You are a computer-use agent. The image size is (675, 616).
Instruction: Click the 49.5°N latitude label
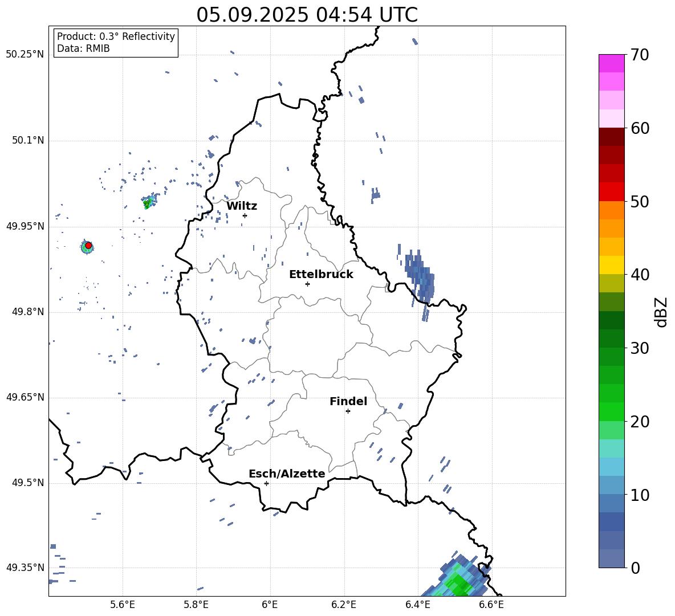[x=28, y=482]
